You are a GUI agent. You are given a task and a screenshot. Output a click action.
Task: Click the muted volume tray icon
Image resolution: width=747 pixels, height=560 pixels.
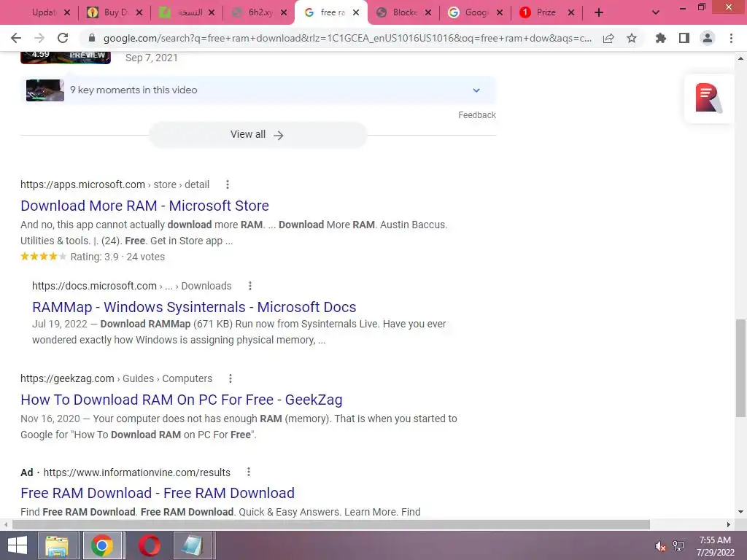coord(660,546)
